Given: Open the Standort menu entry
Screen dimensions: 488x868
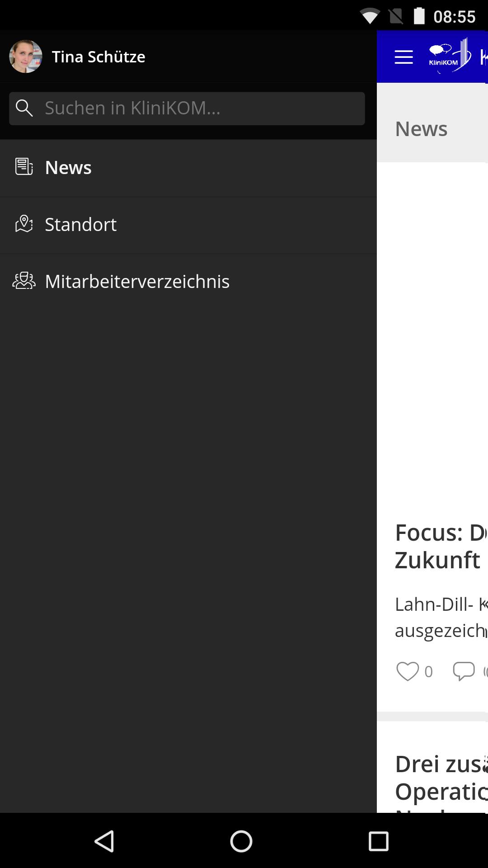Looking at the screenshot, I should click(188, 225).
